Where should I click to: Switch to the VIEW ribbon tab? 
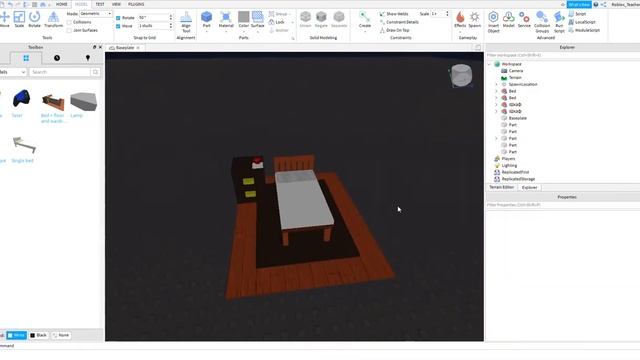116,4
